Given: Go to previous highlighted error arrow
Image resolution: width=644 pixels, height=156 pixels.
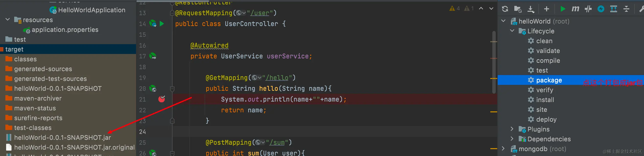Looking at the screenshot, I should click(x=481, y=8).
